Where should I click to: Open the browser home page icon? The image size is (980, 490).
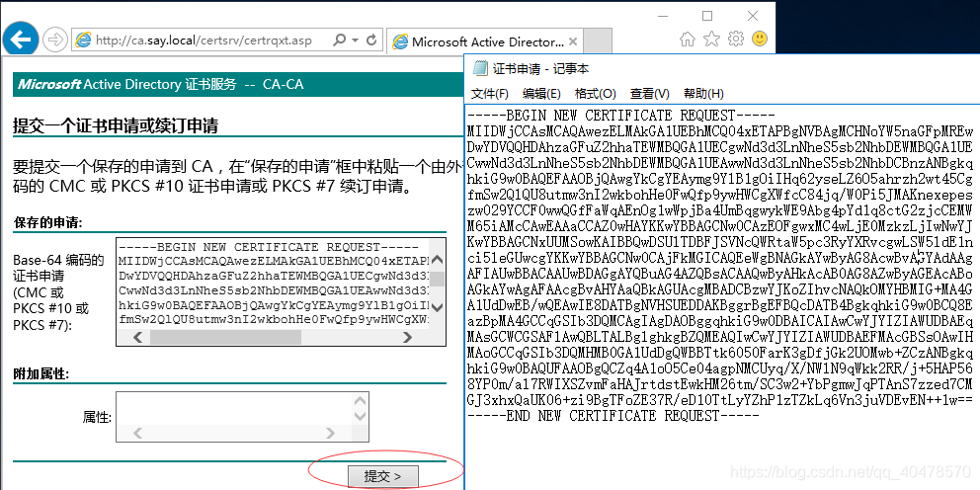pos(687,40)
